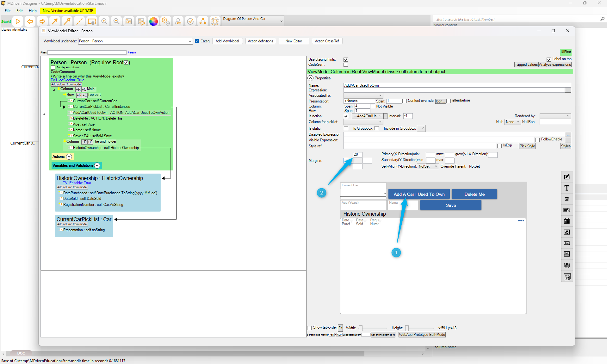
Task: Click the color wheel toolbar icon
Action: [153, 21]
